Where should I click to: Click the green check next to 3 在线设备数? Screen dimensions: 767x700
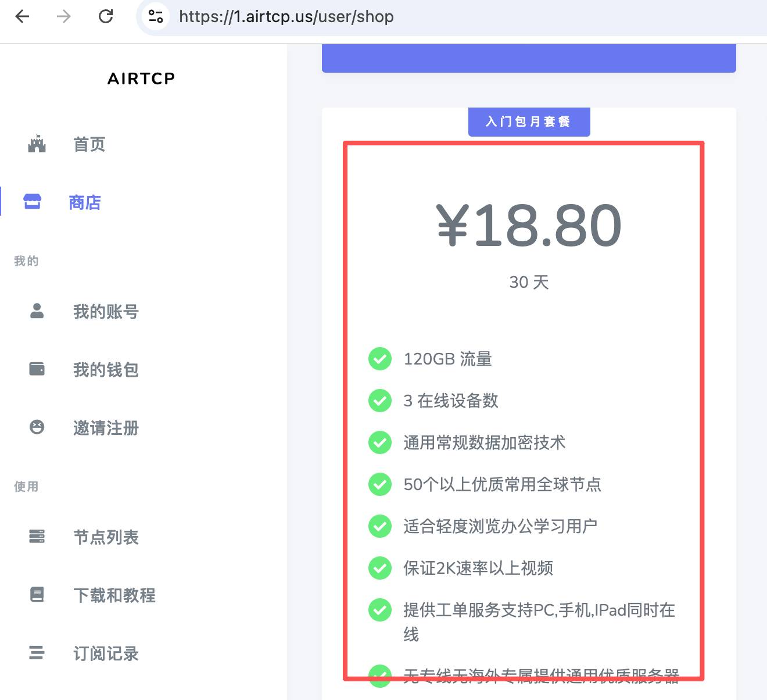coord(380,401)
